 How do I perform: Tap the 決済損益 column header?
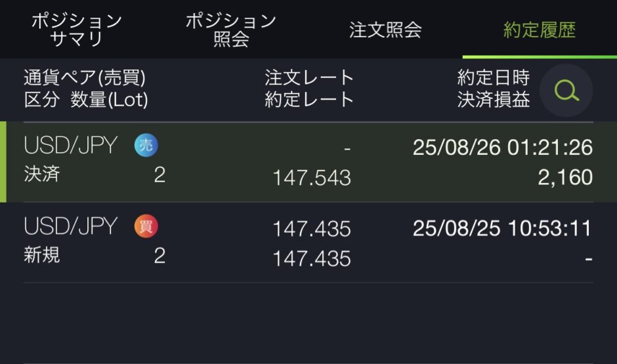(x=494, y=100)
